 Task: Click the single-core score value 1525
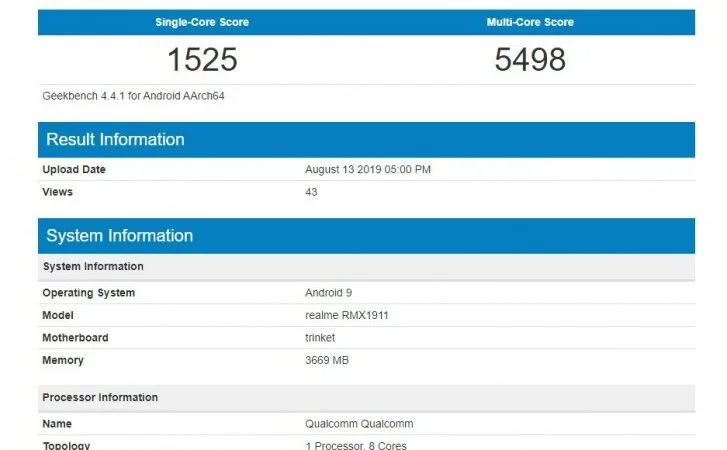click(x=202, y=59)
